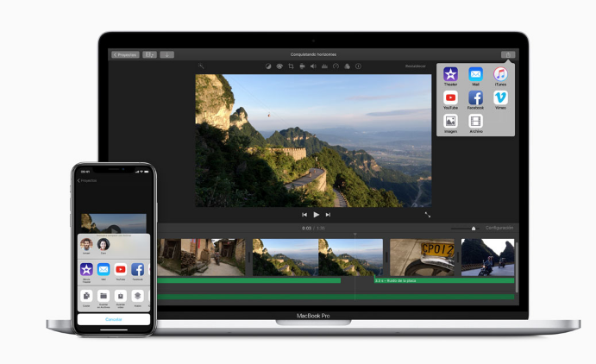596x364 pixels.
Task: Select the license plate clip in timeline
Action: (422, 257)
